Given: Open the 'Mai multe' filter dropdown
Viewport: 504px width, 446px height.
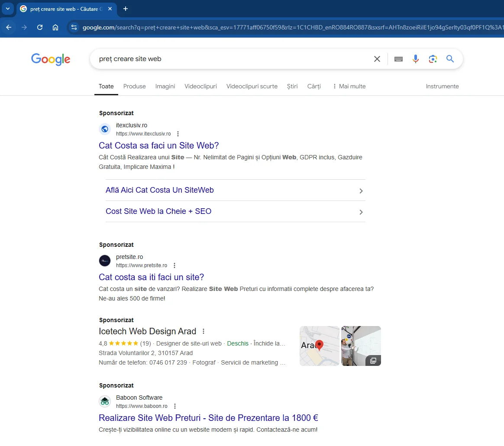Looking at the screenshot, I should point(349,86).
